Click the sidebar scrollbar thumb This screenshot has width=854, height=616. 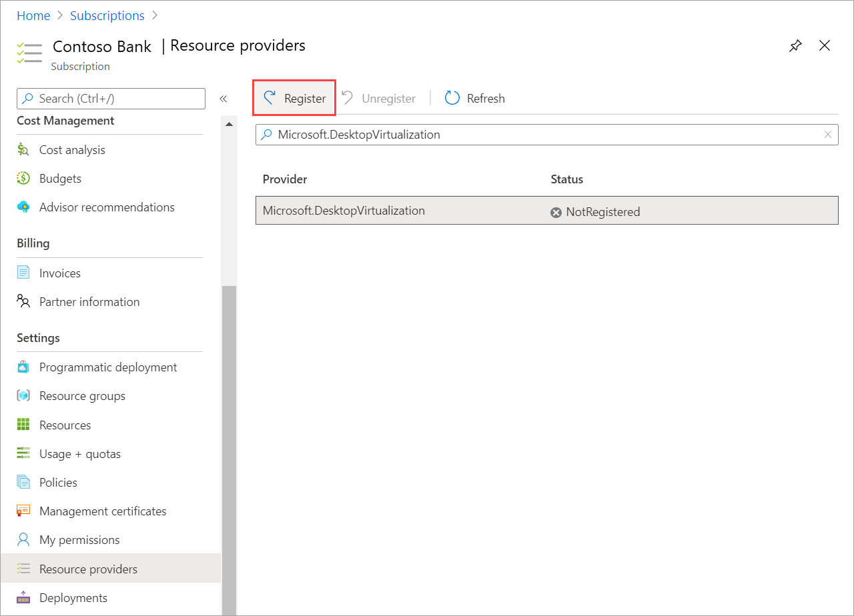pyautogui.click(x=229, y=450)
